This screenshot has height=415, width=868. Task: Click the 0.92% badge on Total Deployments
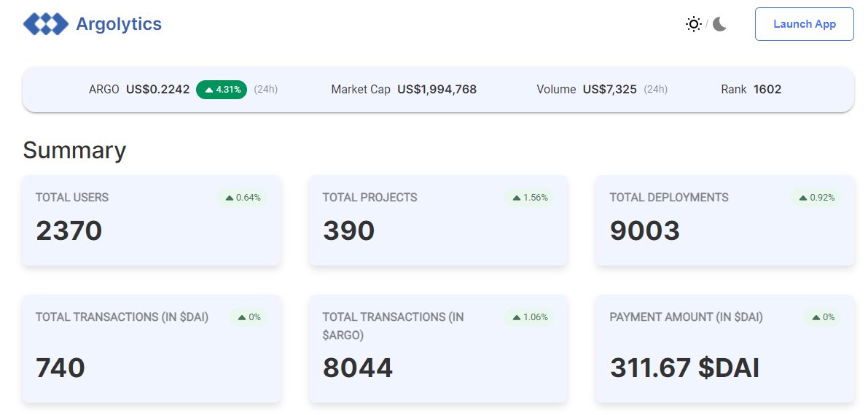coord(816,197)
